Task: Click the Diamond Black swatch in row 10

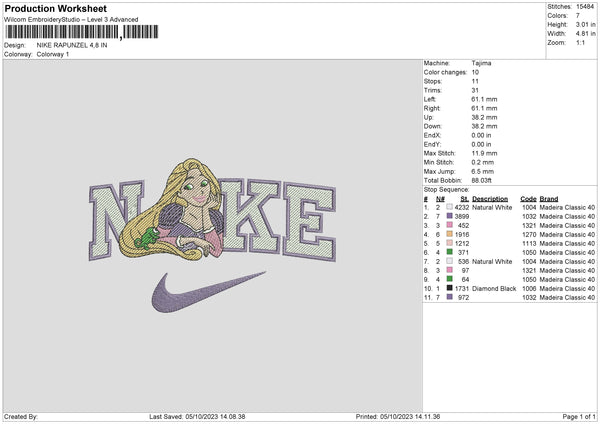Action: [450, 288]
